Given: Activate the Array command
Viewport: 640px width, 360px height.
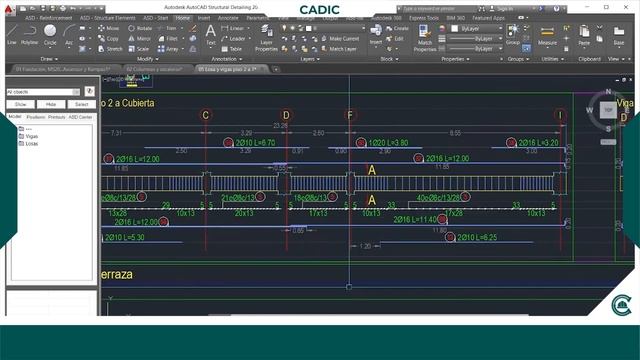Looking at the screenshot, I should pos(168,49).
